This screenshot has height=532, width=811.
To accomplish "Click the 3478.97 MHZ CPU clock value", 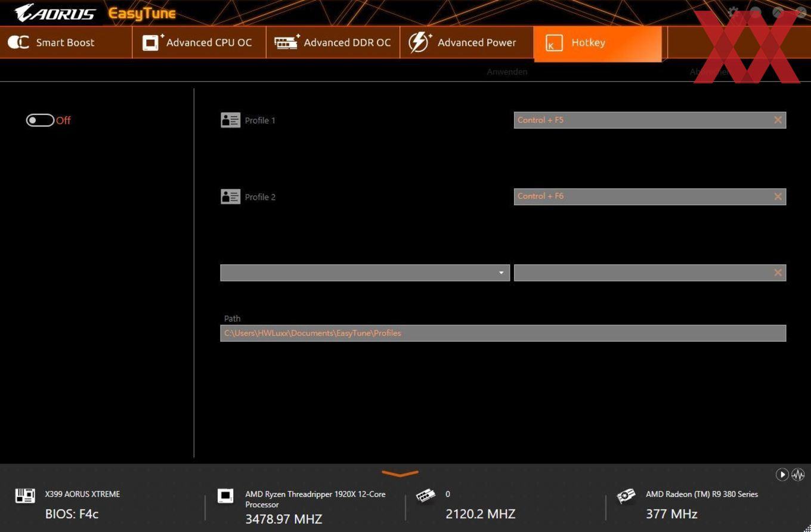I will [284, 519].
